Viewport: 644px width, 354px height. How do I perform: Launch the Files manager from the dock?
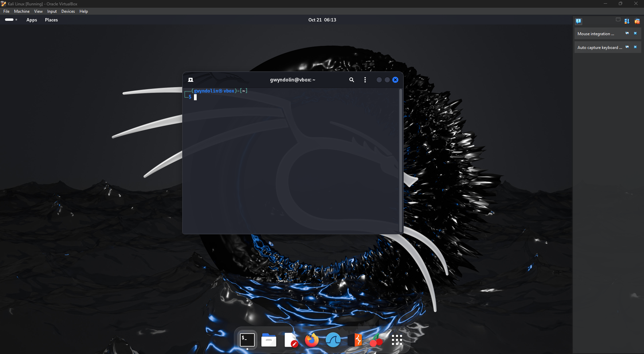coord(269,340)
